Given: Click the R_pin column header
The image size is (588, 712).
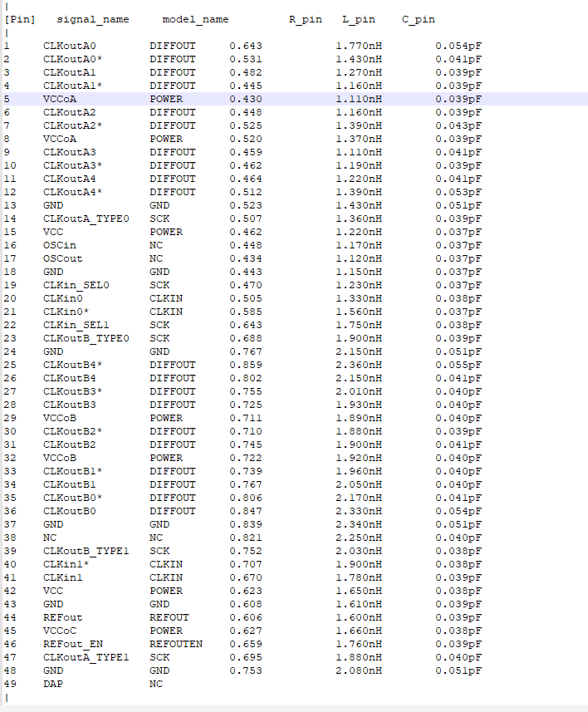Looking at the screenshot, I should coord(306,20).
